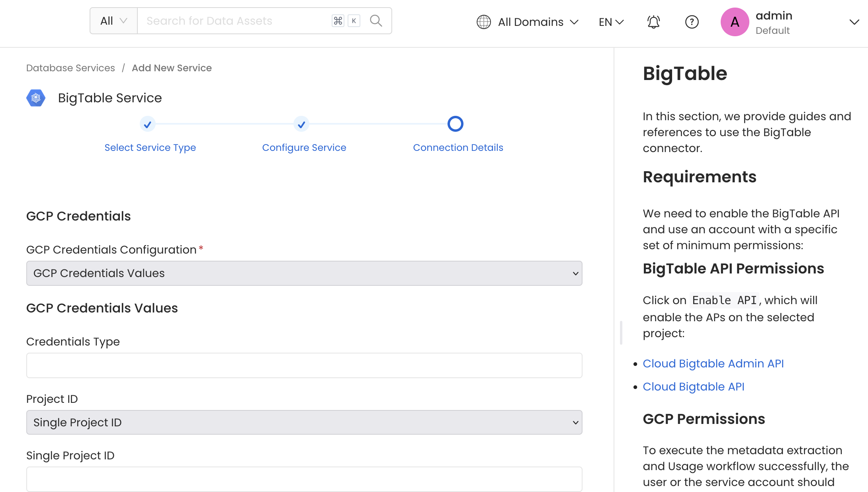This screenshot has height=492, width=868.
Task: Open the Project ID dropdown
Action: [304, 422]
